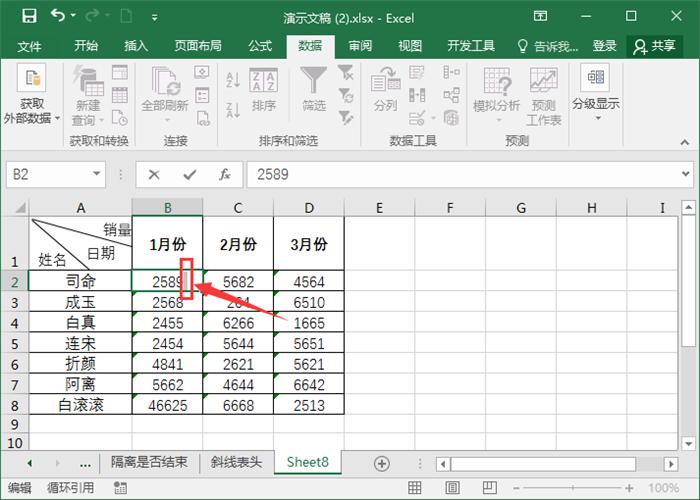Switch to the 插入 tab
This screenshot has width=700, height=500.
click(x=136, y=46)
